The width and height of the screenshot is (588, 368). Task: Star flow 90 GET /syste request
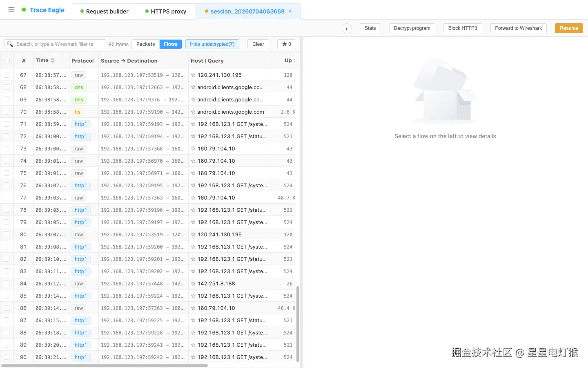click(x=193, y=357)
